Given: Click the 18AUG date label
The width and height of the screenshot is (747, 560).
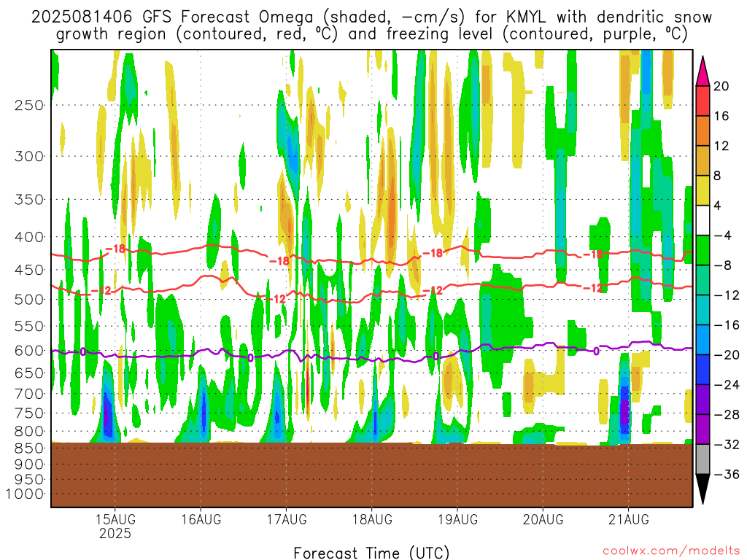Looking at the screenshot, I should [372, 519].
